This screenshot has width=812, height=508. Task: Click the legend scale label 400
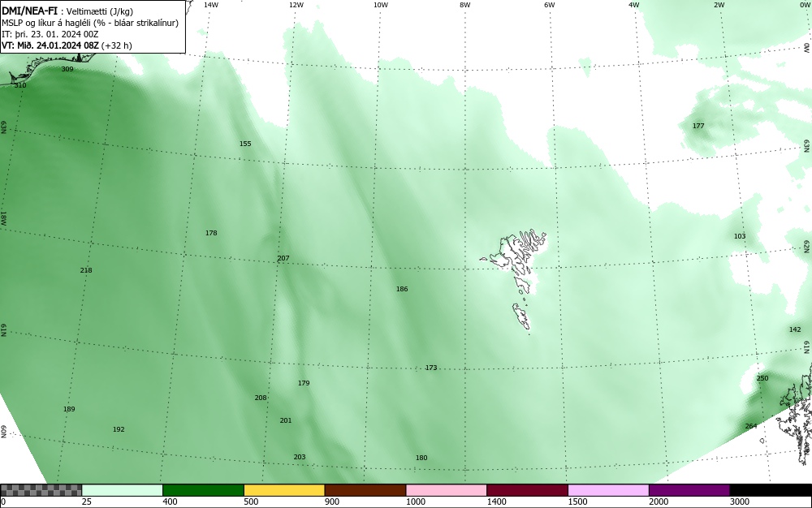tap(170, 502)
